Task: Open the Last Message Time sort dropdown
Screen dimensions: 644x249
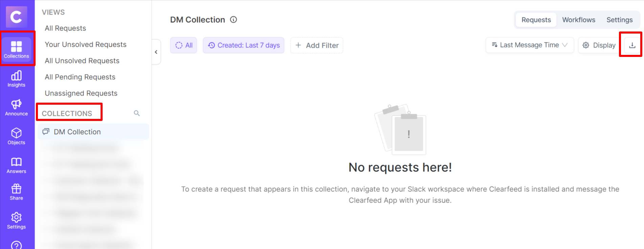Action: pyautogui.click(x=529, y=45)
